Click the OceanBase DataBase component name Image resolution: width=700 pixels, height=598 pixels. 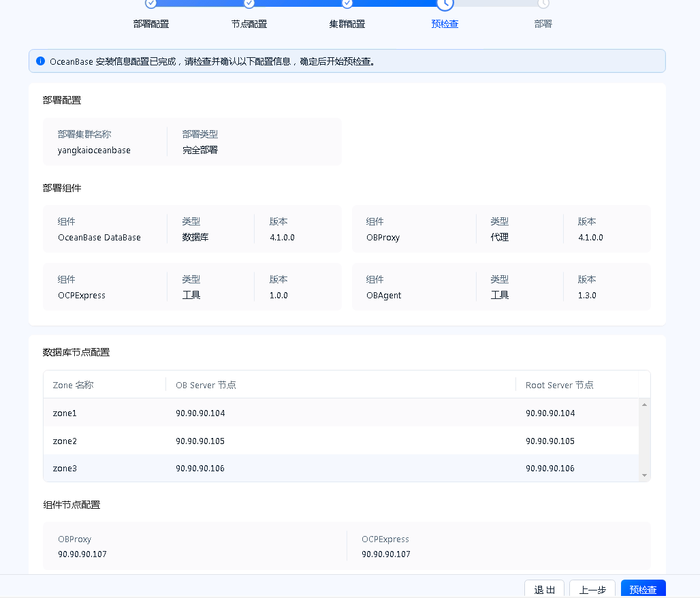click(99, 238)
